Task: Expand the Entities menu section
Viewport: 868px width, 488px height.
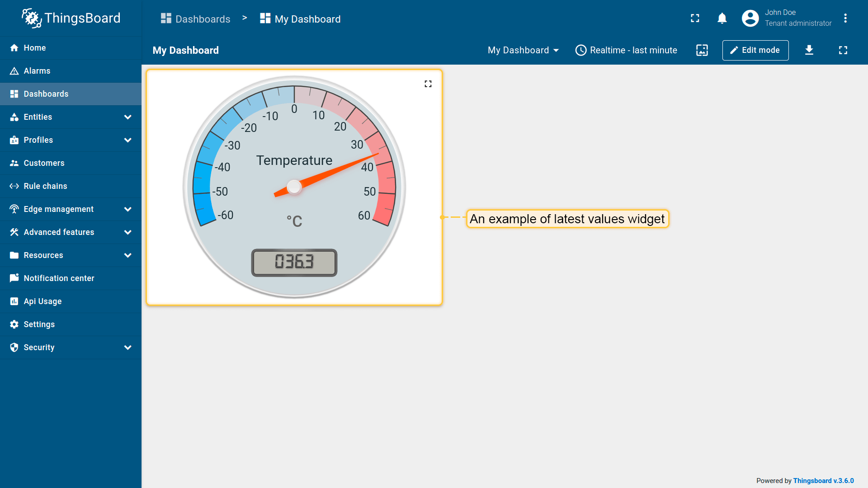Action: coord(127,117)
